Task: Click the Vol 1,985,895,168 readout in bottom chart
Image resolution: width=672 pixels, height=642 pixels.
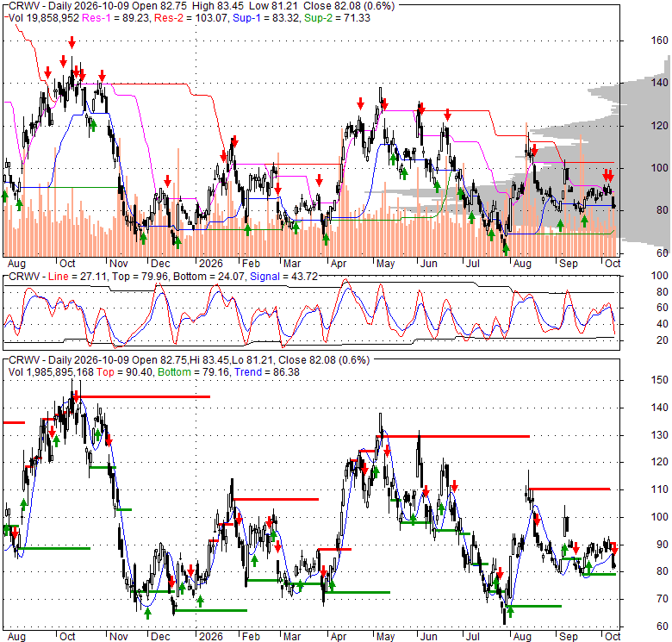Action: [x=51, y=372]
